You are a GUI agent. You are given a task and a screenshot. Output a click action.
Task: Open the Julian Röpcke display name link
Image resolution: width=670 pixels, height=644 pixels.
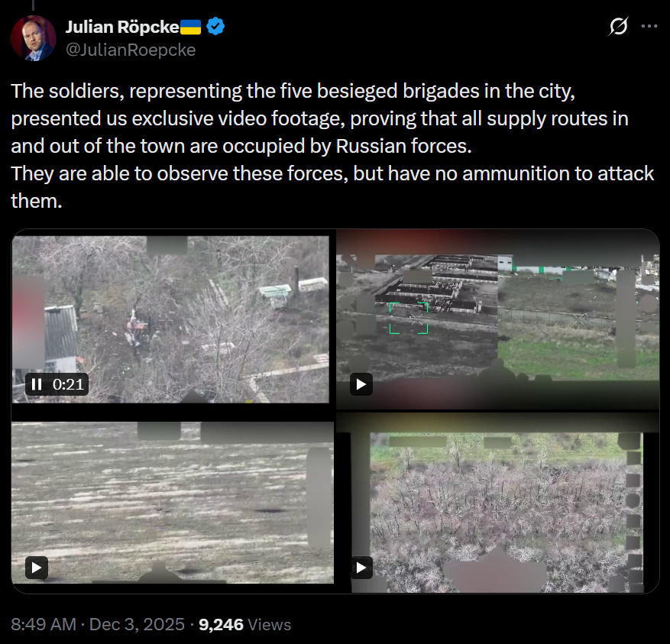122,27
